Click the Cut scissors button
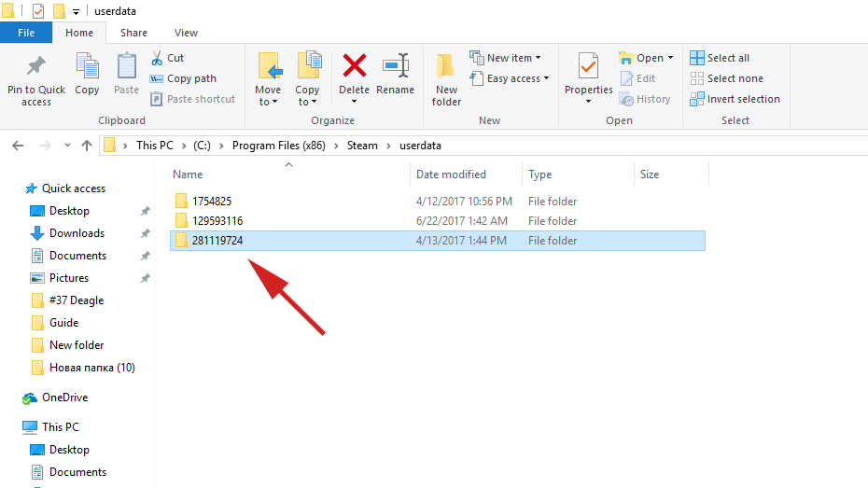Screen dimensions: 868x488 (x=167, y=58)
